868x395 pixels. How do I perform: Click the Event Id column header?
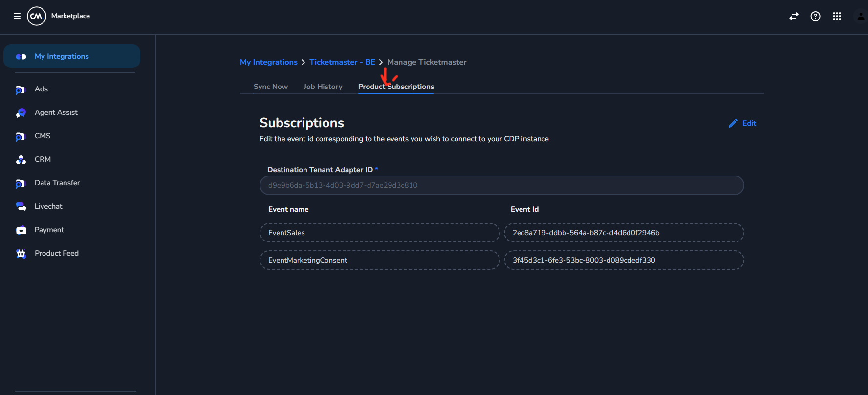tap(524, 209)
